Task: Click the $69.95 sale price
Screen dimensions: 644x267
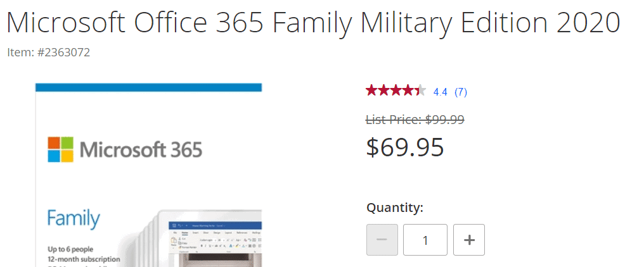Action: click(x=405, y=147)
